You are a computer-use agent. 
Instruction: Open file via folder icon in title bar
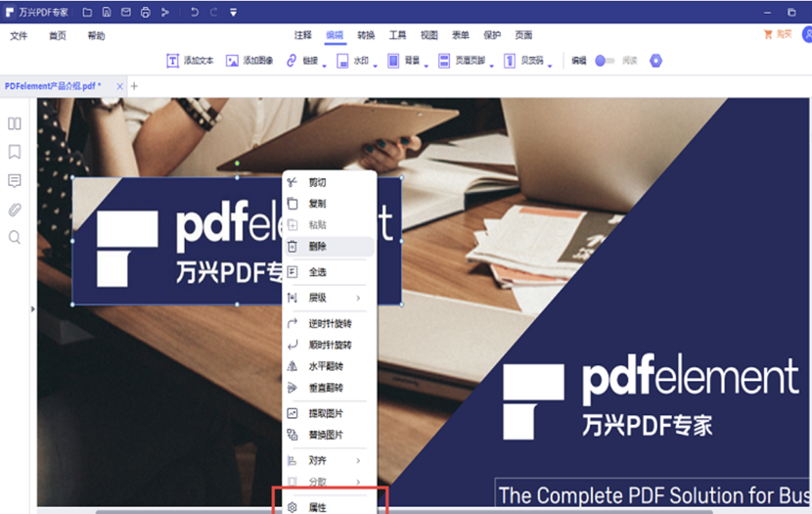(x=87, y=12)
